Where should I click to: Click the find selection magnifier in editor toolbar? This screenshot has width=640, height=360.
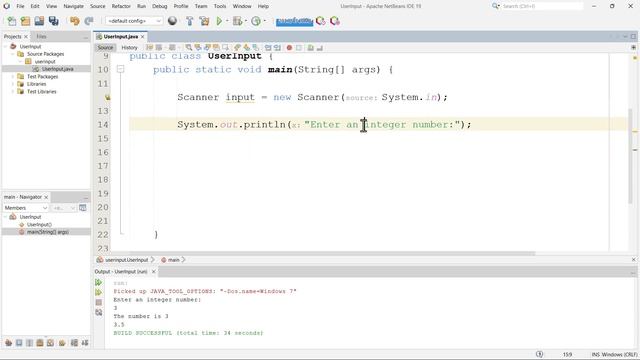click(x=189, y=48)
